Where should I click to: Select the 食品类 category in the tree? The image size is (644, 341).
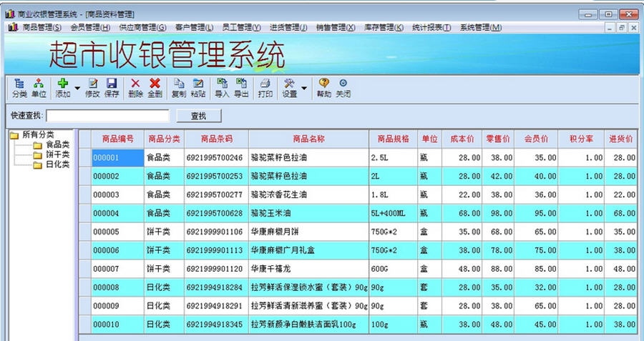[x=57, y=144]
